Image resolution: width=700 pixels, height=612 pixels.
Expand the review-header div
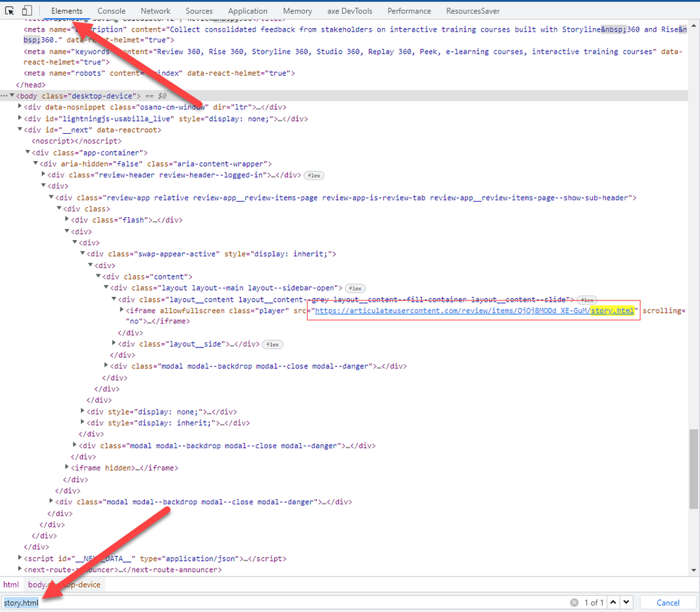[43, 174]
